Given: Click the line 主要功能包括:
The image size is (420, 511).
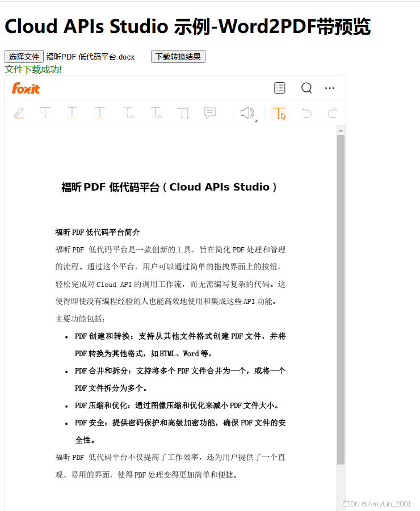Looking at the screenshot, I should pyautogui.click(x=80, y=319).
